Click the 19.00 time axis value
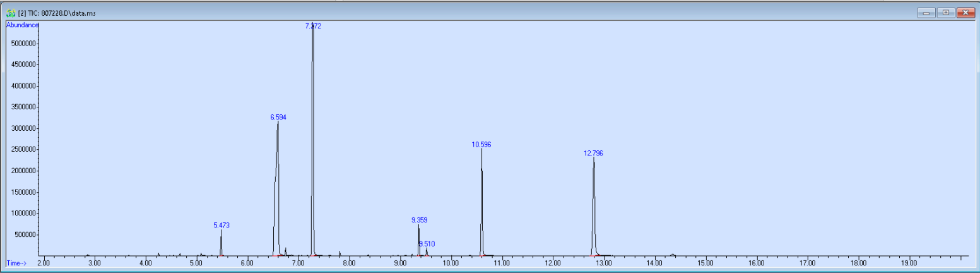The height and width of the screenshot is (273, 980). coord(909,262)
